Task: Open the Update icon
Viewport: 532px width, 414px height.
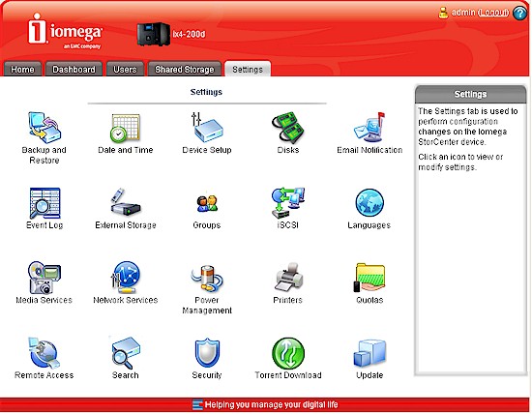Action: (x=369, y=353)
